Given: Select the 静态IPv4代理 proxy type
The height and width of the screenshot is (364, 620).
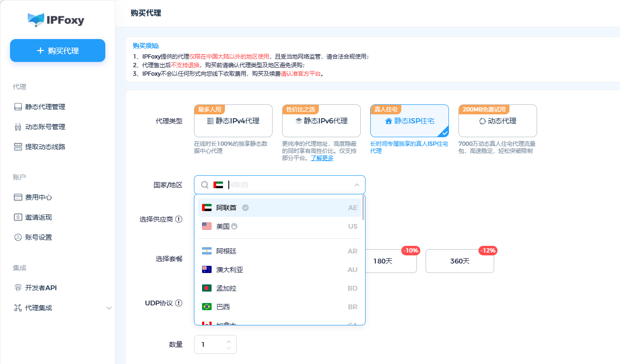Looking at the screenshot, I should (x=233, y=121).
